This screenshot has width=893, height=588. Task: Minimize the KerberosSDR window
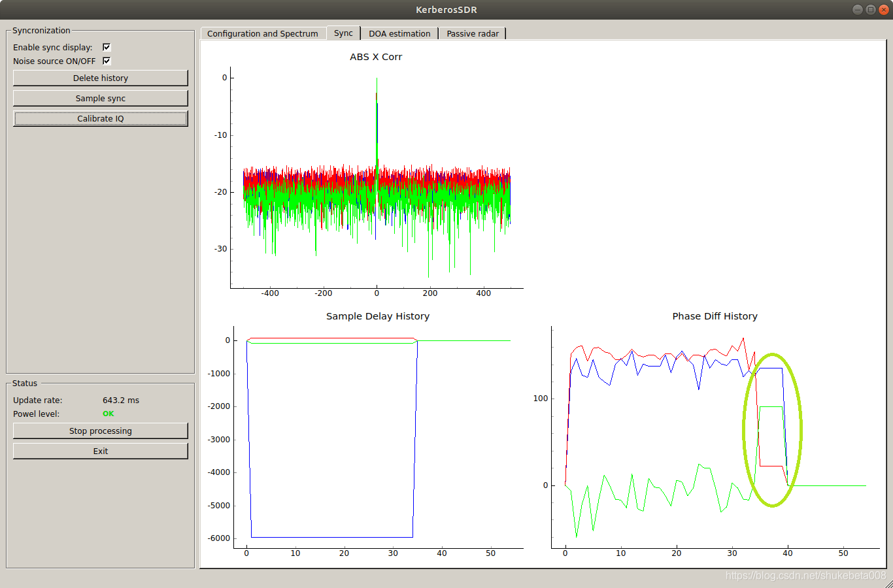[x=858, y=9]
